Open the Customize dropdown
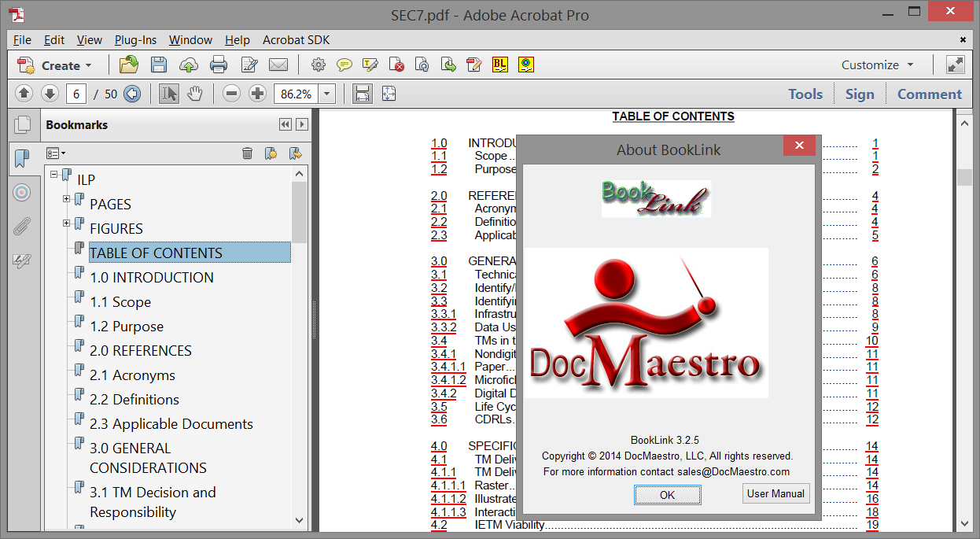This screenshot has width=980, height=539. tap(878, 65)
